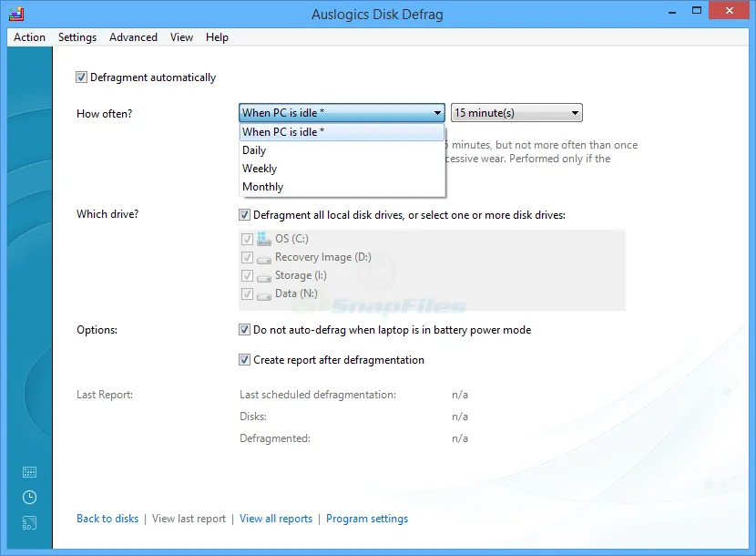
Task: Open the Action menu
Action: [x=29, y=37]
